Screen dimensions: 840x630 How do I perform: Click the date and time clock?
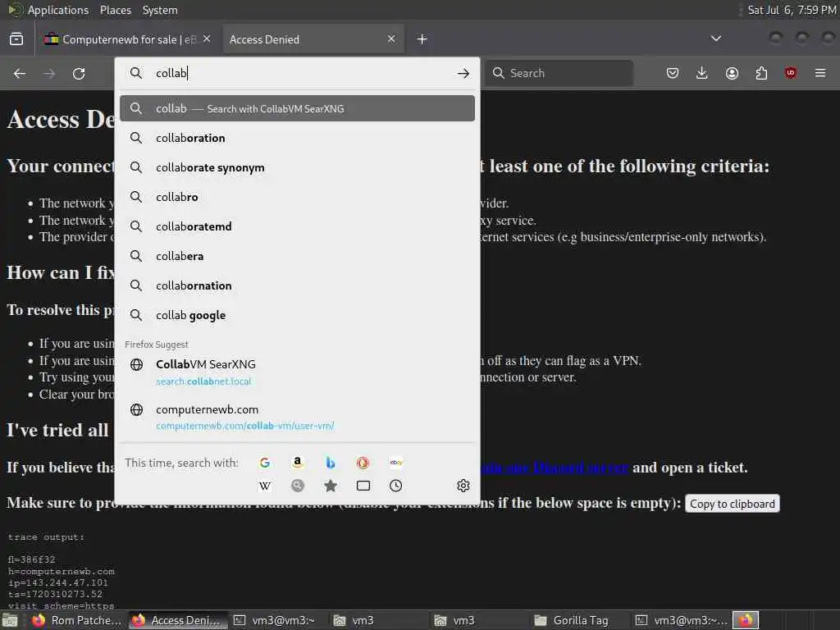(792, 10)
